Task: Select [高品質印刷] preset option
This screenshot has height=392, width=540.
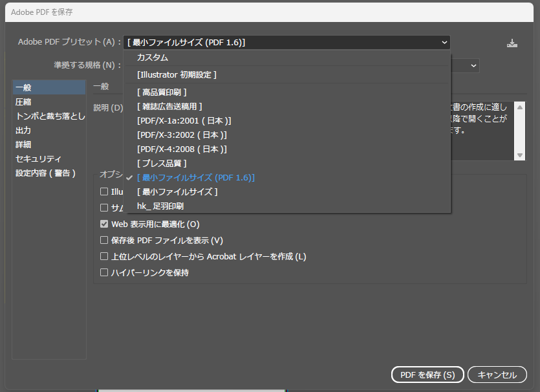Action: (x=162, y=92)
